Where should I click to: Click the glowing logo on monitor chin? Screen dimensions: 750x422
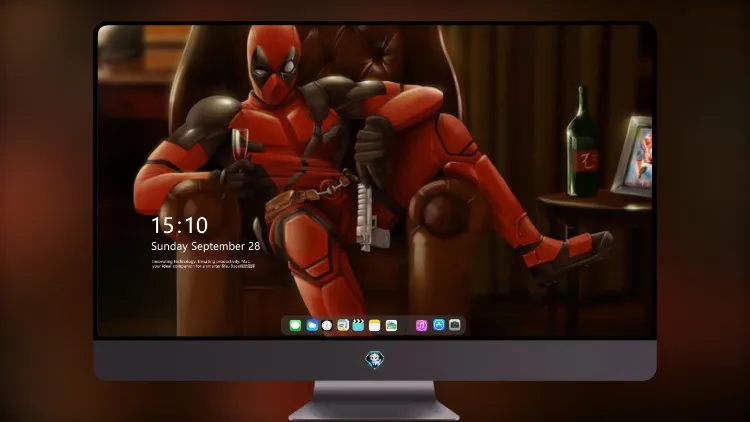(375, 360)
